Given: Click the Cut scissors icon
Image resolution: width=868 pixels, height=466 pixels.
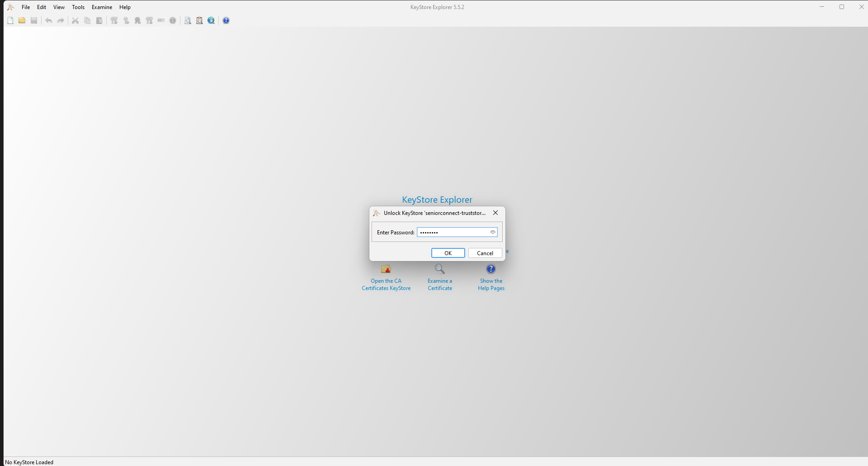Looking at the screenshot, I should coord(75,20).
